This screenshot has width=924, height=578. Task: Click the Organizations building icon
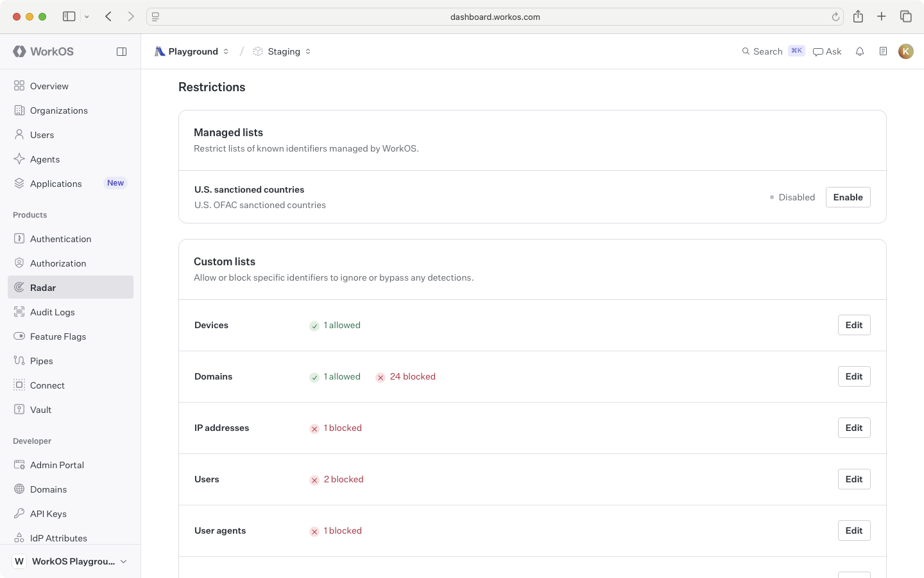point(19,110)
